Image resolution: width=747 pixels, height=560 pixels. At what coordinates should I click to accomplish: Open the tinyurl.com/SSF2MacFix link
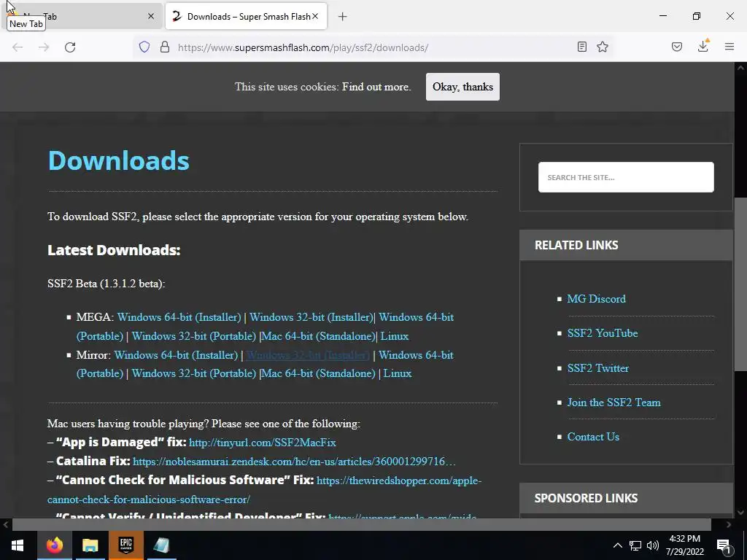[x=263, y=443]
